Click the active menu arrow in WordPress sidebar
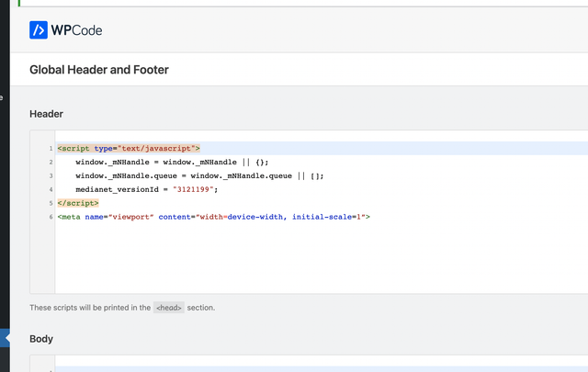This screenshot has width=588, height=372. coord(7,338)
